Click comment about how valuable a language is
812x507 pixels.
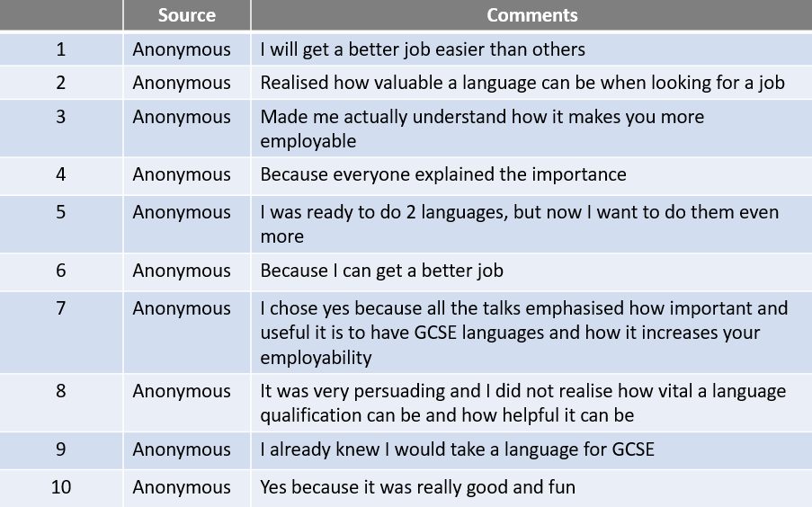click(522, 83)
